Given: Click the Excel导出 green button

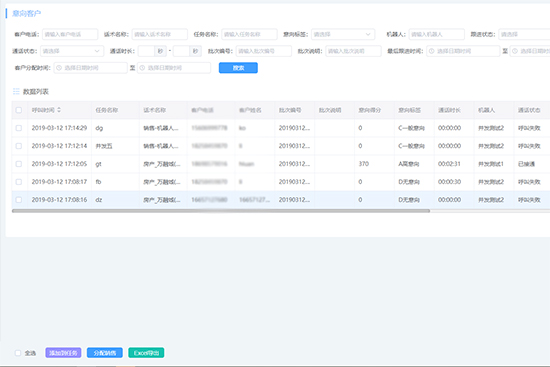Looking at the screenshot, I should (146, 353).
